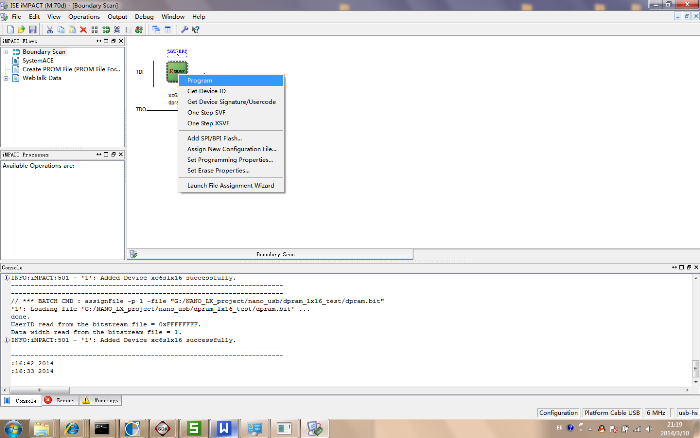Viewport: 700px width, 438px height.
Task: Select the Xilinx device chip in chain
Action: tap(177, 70)
